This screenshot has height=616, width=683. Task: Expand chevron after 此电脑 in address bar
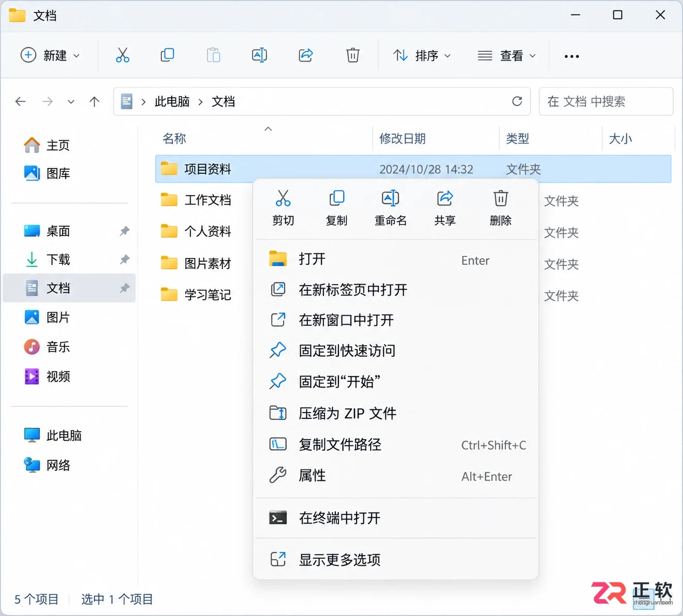coord(201,102)
